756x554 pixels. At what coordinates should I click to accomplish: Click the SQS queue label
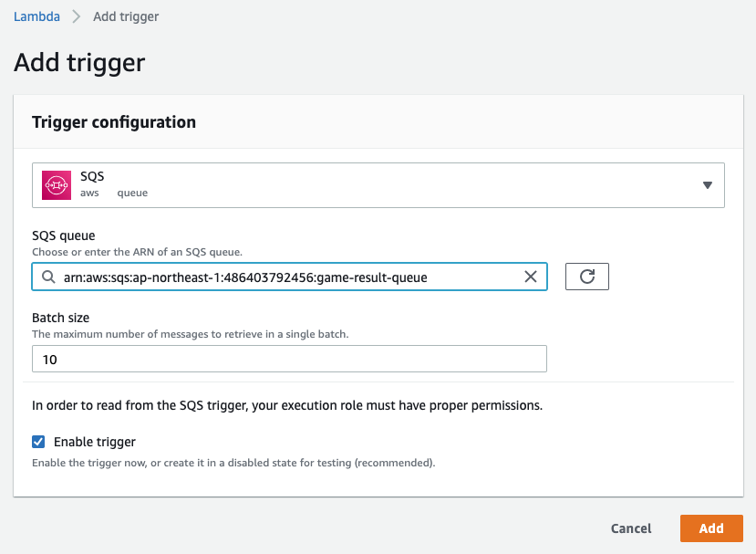coord(64,235)
